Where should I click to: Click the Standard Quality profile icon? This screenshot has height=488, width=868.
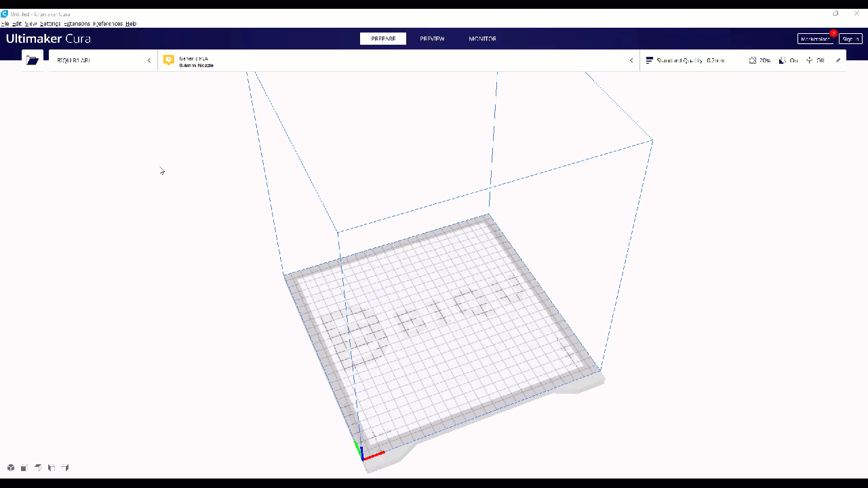[649, 60]
